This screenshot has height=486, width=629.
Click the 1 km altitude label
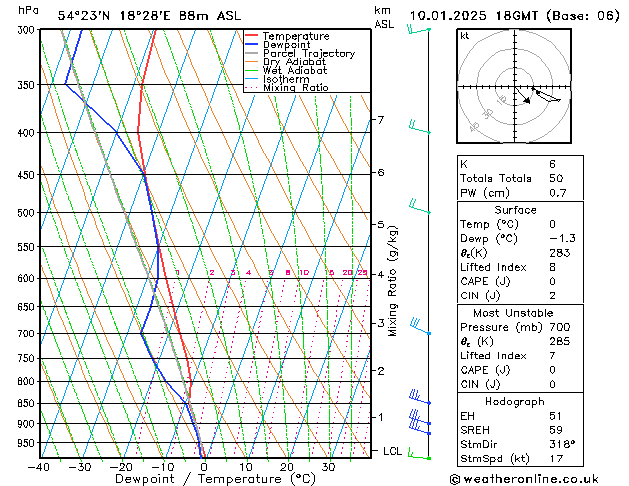pos(381,417)
